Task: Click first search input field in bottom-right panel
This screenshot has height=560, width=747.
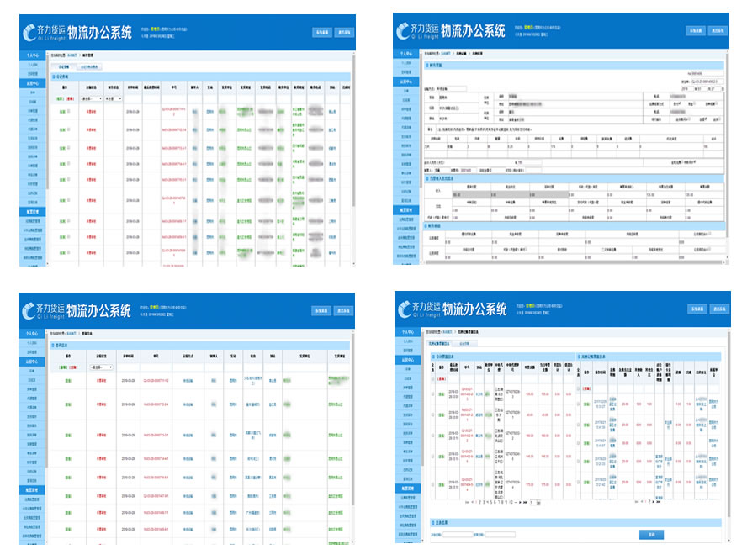Action: click(x=456, y=534)
